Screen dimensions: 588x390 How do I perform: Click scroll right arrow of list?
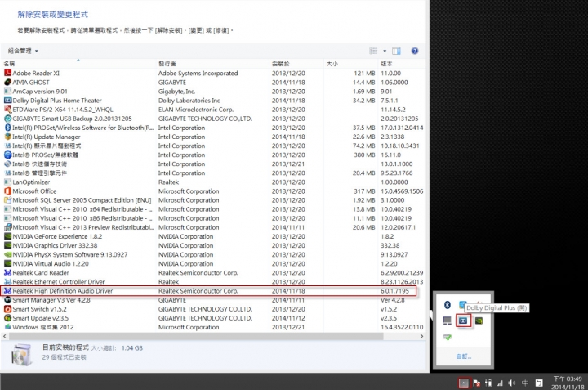coord(421,336)
